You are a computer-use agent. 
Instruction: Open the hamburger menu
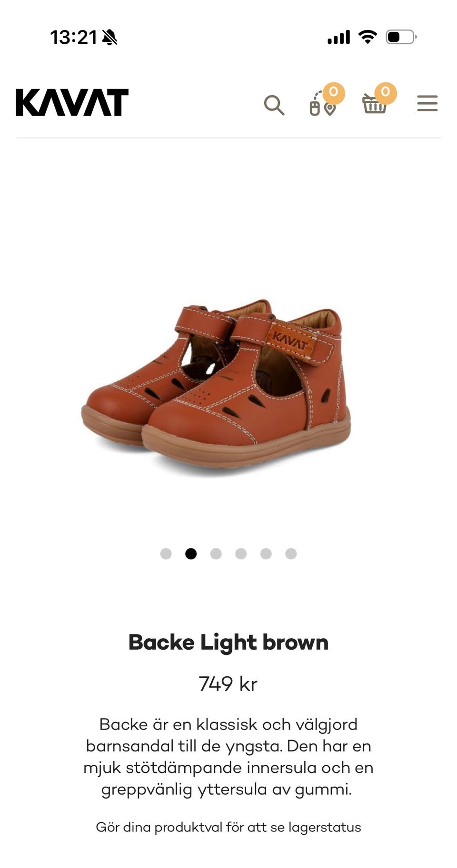coord(427,103)
